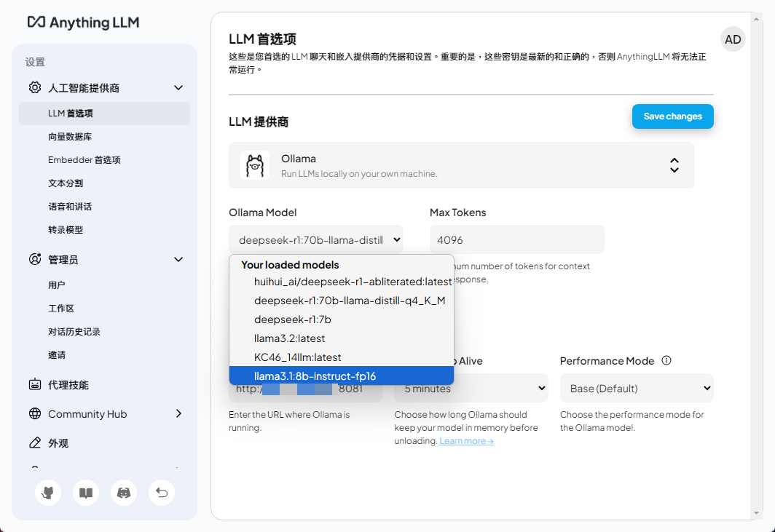The image size is (775, 532).
Task: Open the AD user avatar
Action: [x=733, y=39]
